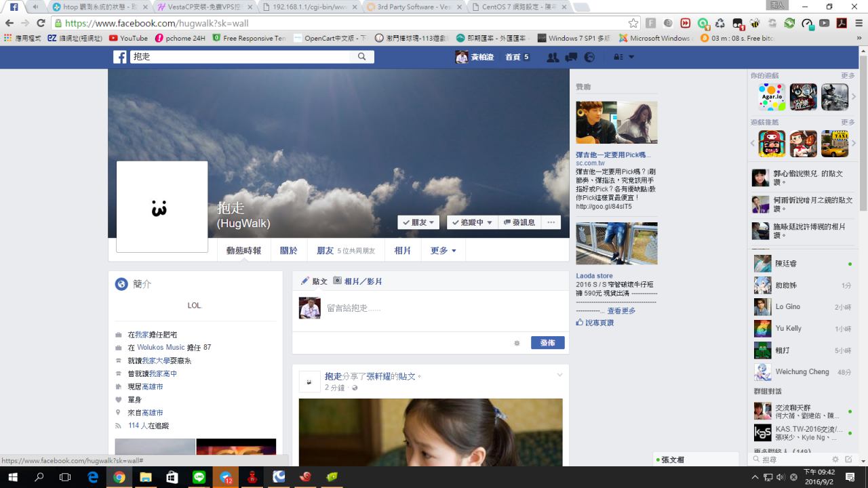Open the messages icon in Facebook top bar
Image resolution: width=868 pixels, height=488 pixels.
tap(571, 57)
